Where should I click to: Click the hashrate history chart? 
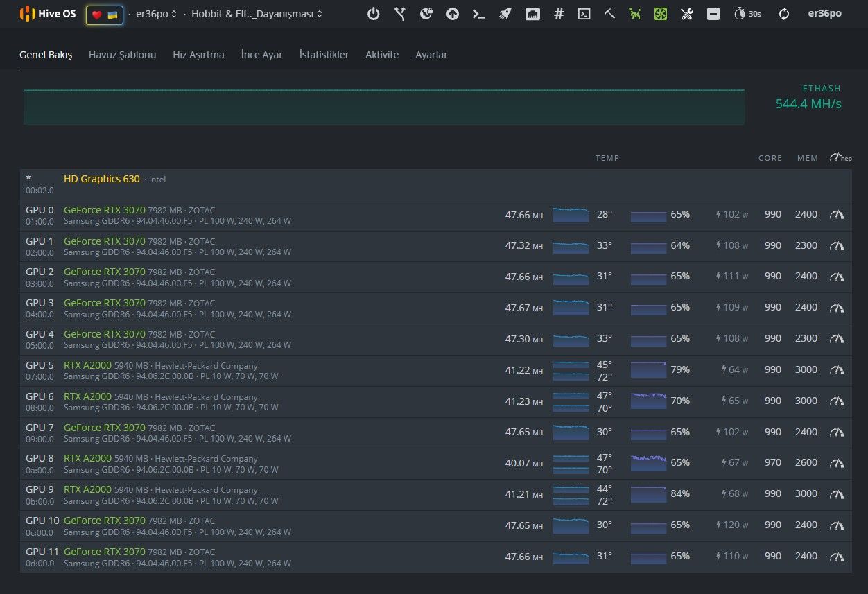pyautogui.click(x=384, y=107)
